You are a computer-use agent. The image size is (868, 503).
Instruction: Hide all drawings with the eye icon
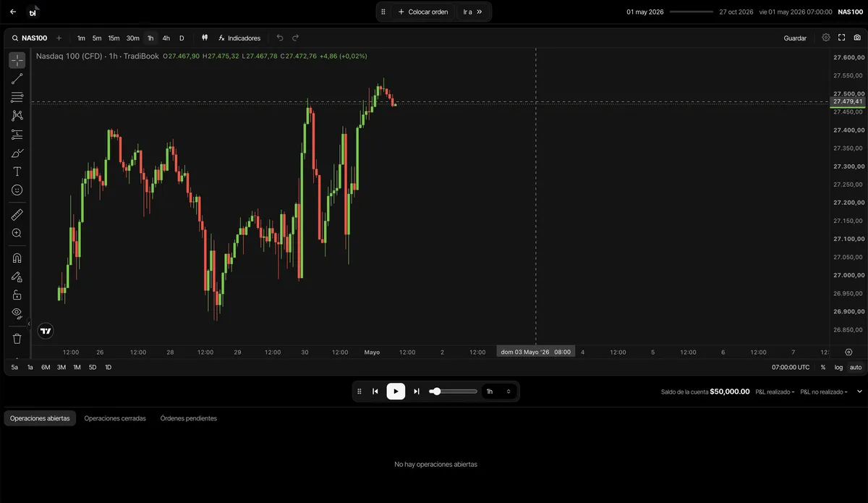tap(17, 313)
